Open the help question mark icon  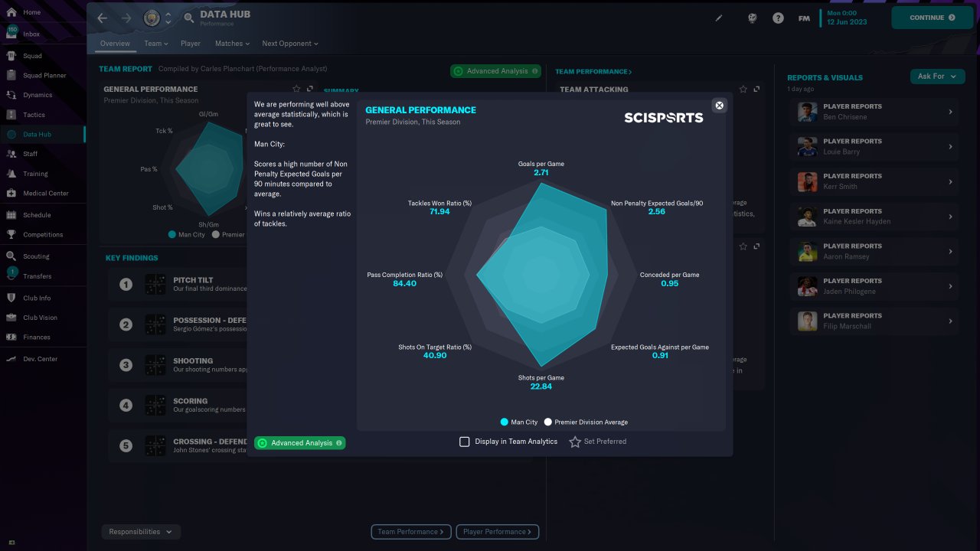(x=778, y=18)
